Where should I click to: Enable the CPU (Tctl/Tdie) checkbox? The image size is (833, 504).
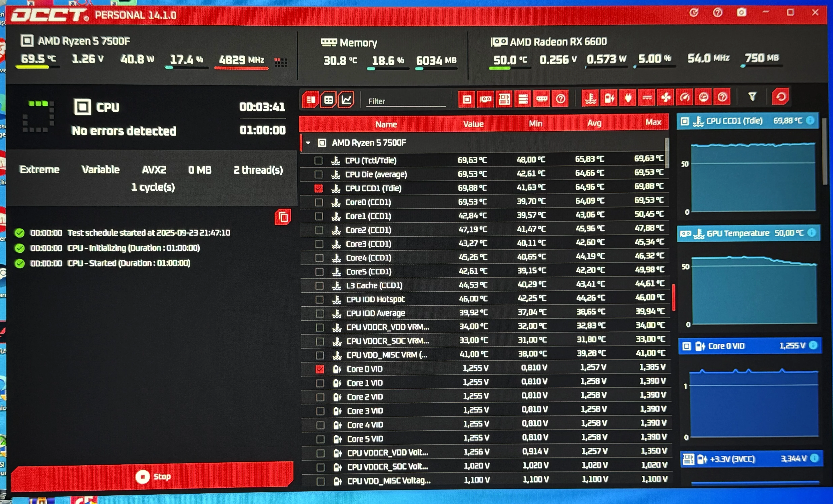(x=318, y=160)
